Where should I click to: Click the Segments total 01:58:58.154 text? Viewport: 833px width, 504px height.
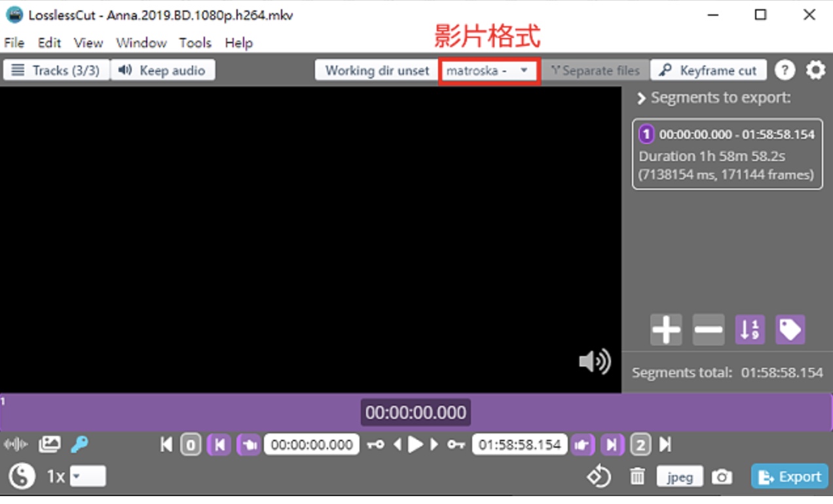click(728, 372)
